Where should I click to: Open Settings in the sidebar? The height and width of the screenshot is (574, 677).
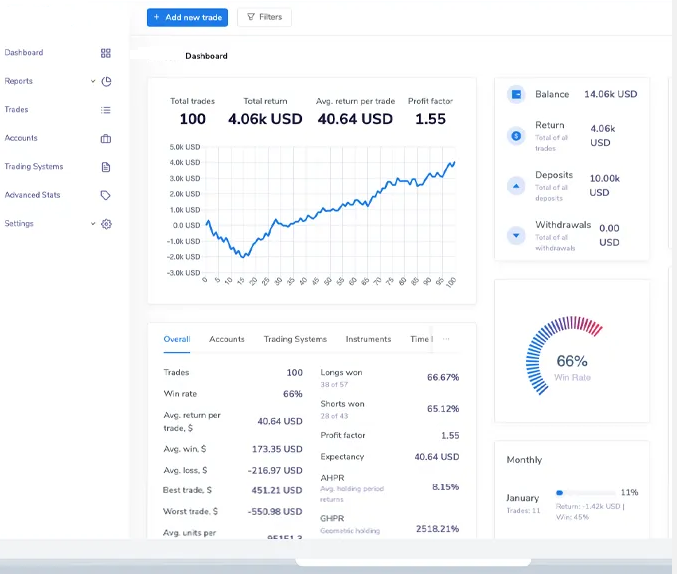(19, 223)
